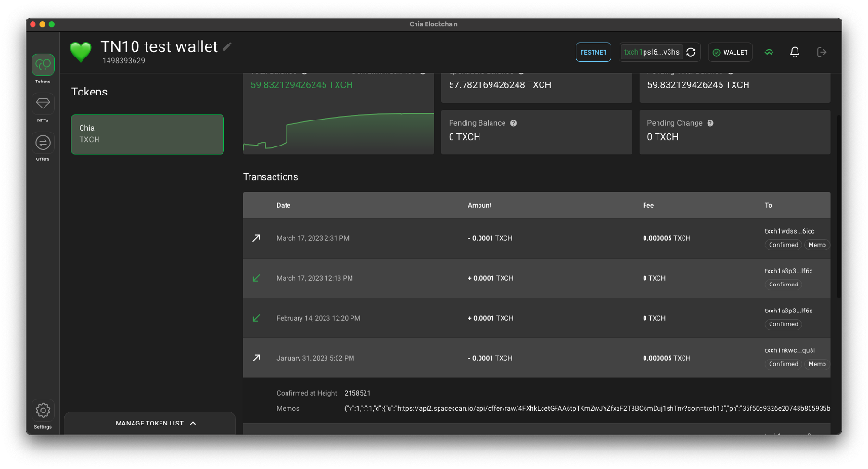Click Pending Change help icon

point(710,123)
